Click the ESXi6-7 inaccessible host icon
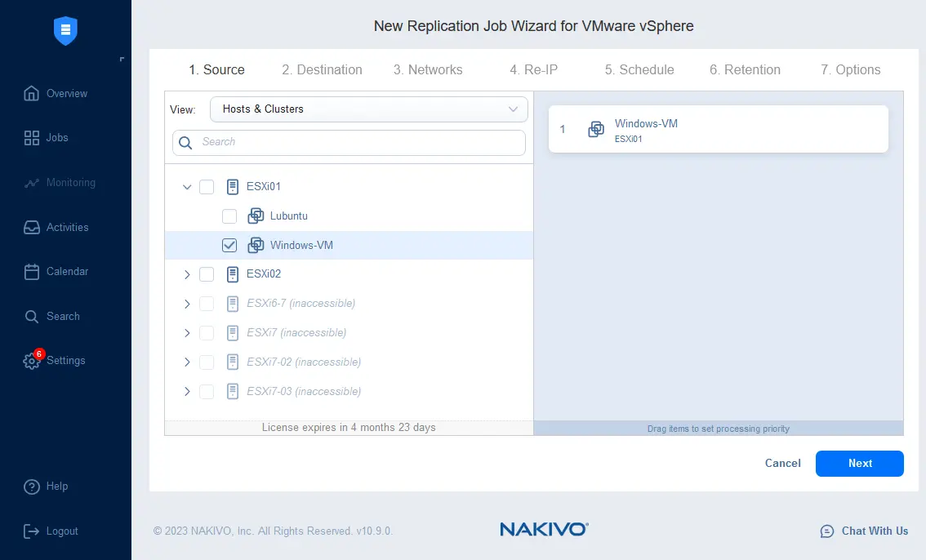Viewport: 926px width, 560px height. pos(233,304)
